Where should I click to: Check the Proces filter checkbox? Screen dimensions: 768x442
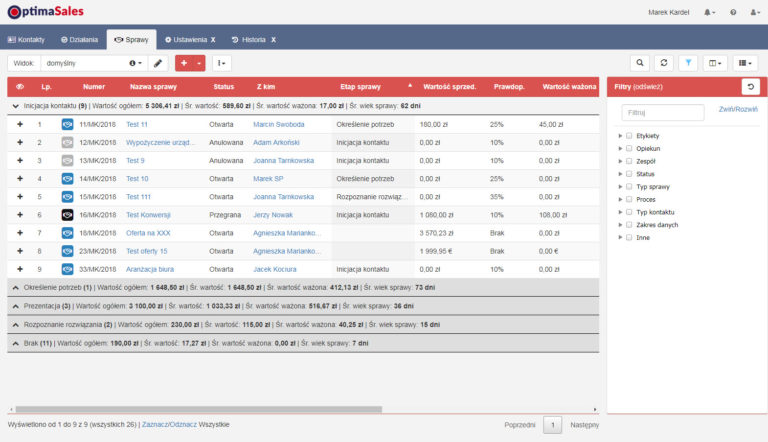(x=629, y=199)
